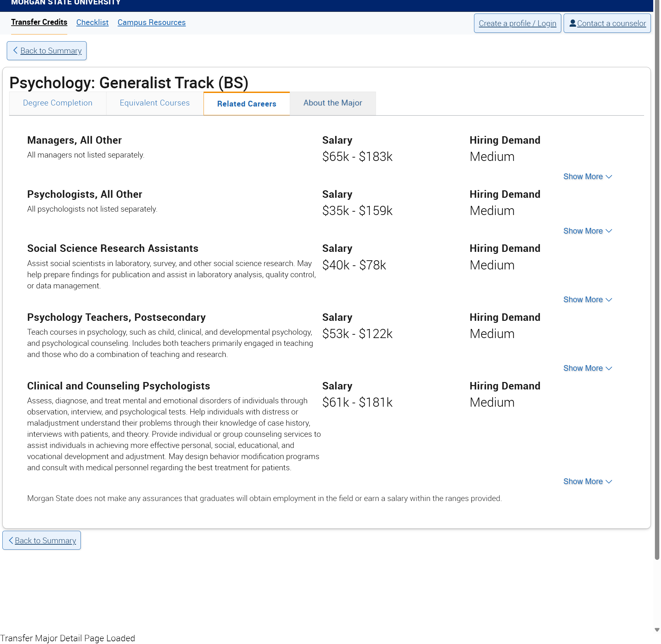The height and width of the screenshot is (644, 661).
Task: Click the back chevron icon in top Back to Summary
Action: tap(15, 50)
